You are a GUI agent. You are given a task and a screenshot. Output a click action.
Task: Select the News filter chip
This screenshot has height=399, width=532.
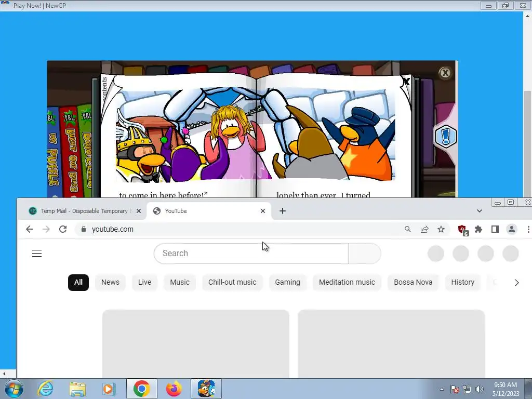(110, 282)
